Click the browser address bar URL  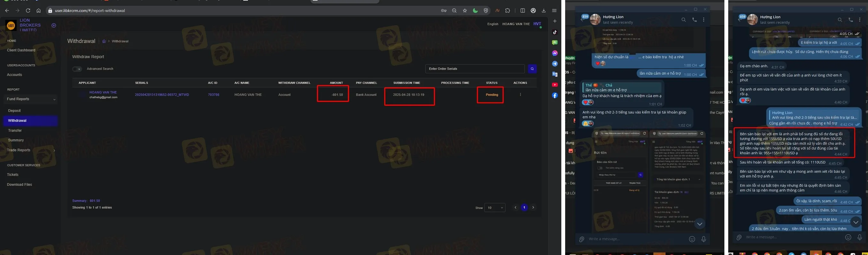click(x=90, y=11)
